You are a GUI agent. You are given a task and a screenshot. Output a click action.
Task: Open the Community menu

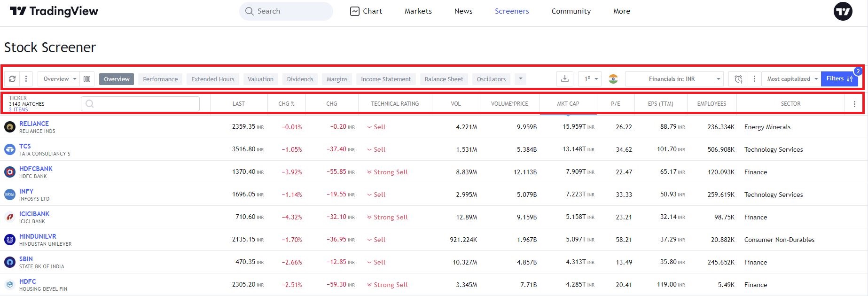(x=571, y=11)
